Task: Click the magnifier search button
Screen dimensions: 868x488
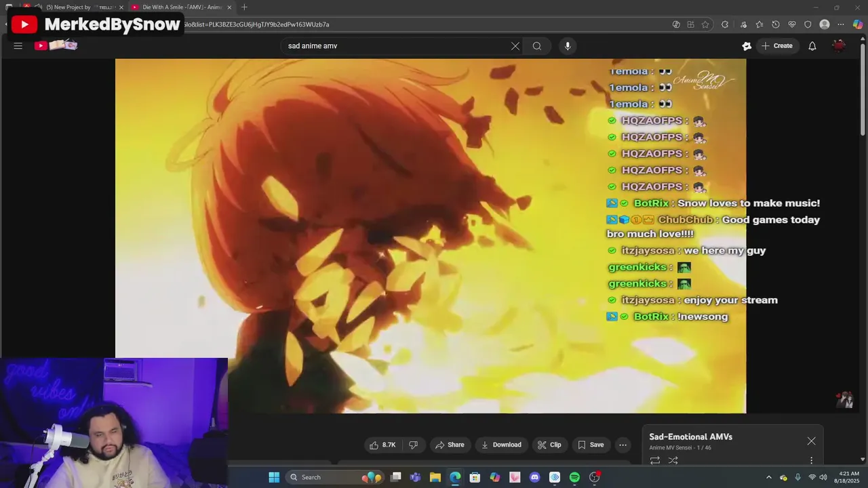Action: (x=537, y=46)
